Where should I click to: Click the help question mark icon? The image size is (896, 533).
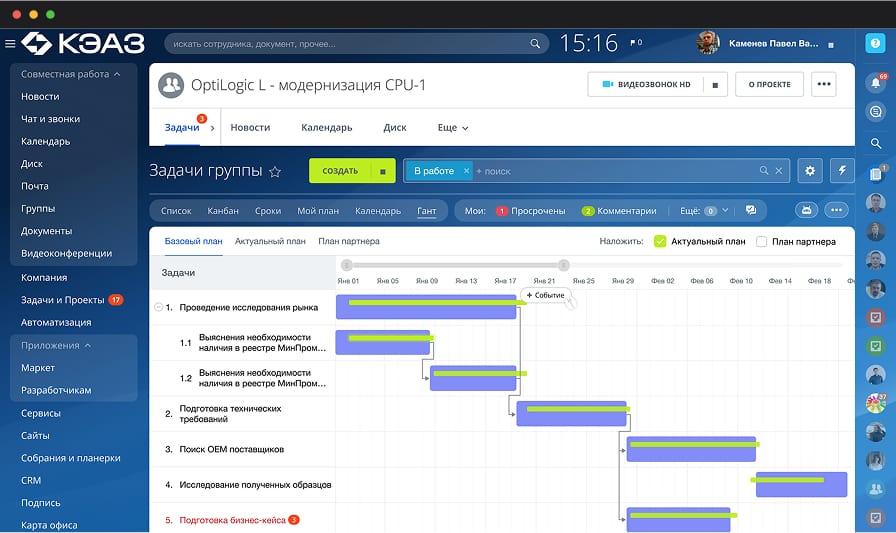(x=875, y=43)
